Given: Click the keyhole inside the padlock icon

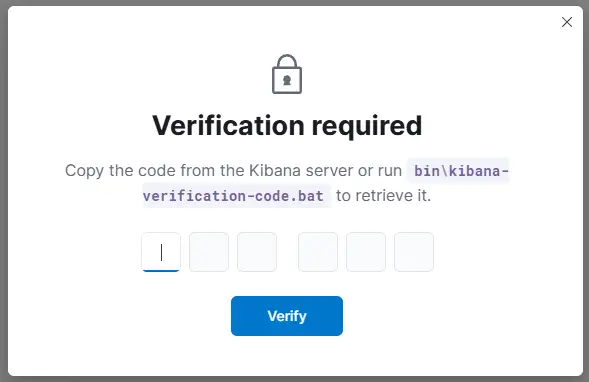Looking at the screenshot, I should [287, 80].
